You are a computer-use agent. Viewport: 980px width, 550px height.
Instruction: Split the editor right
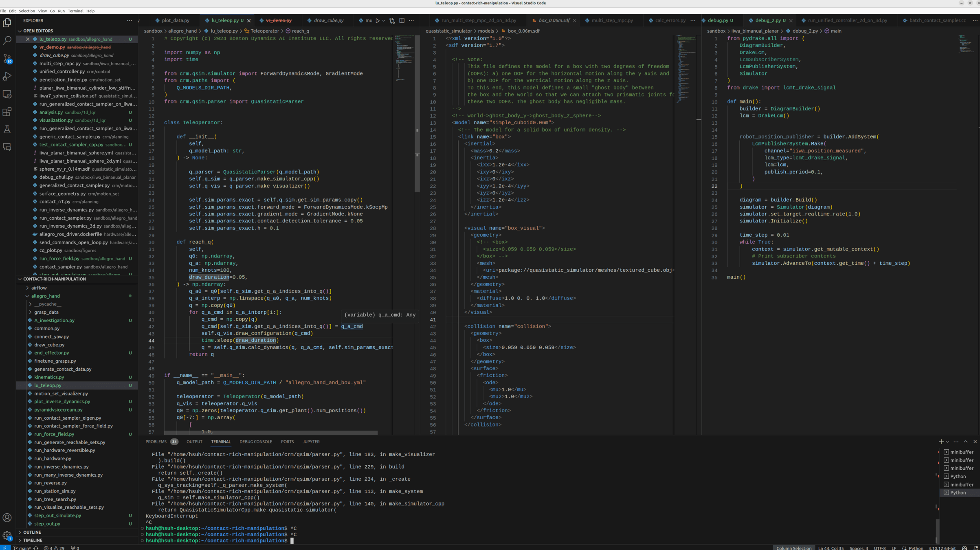click(x=402, y=20)
